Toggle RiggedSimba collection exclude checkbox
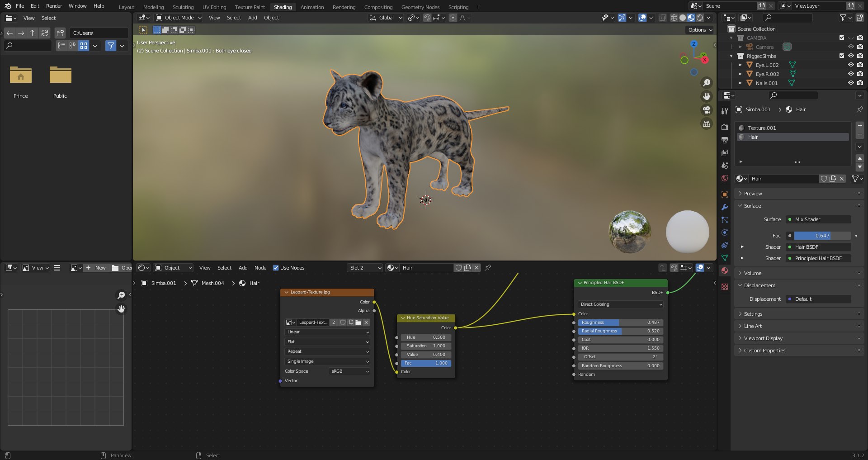 point(842,56)
